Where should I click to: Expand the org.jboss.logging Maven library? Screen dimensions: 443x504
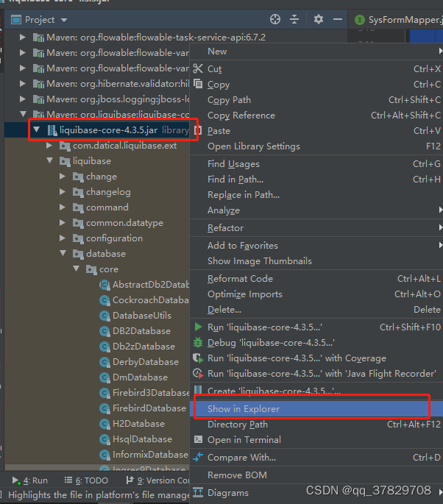[x=23, y=99]
